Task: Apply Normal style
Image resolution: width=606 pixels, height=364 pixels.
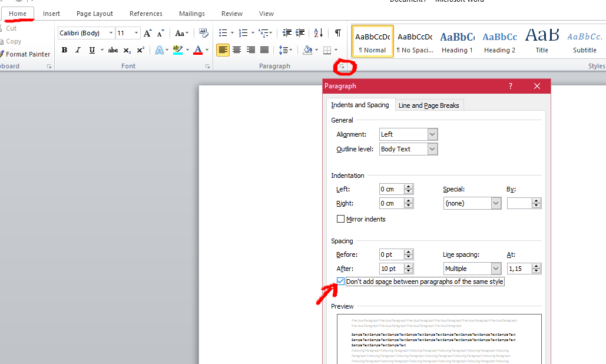Action: [x=373, y=41]
